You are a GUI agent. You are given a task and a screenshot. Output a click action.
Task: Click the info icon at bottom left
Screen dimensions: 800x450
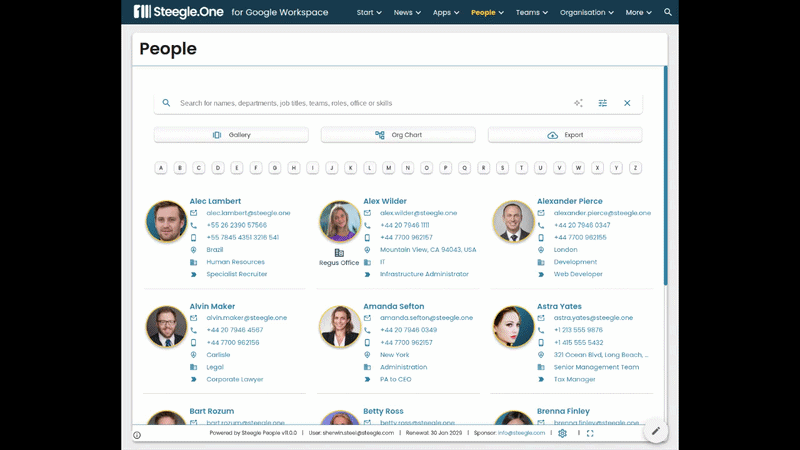coord(137,435)
